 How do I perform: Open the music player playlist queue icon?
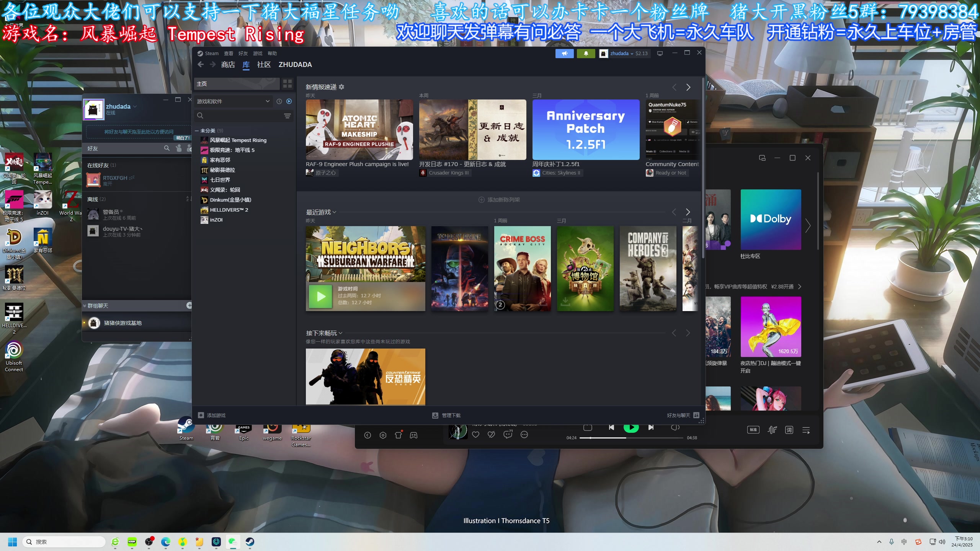[806, 430]
